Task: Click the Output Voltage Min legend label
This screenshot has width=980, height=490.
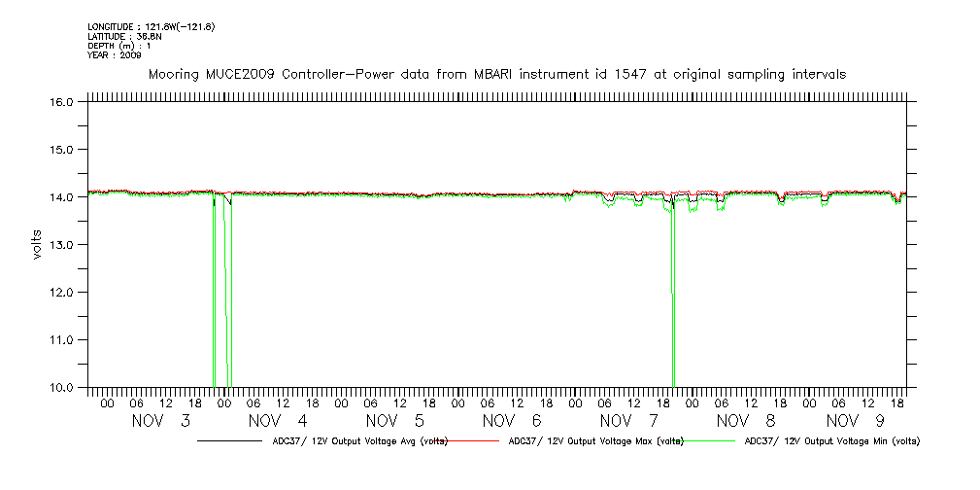Action: (x=830, y=441)
